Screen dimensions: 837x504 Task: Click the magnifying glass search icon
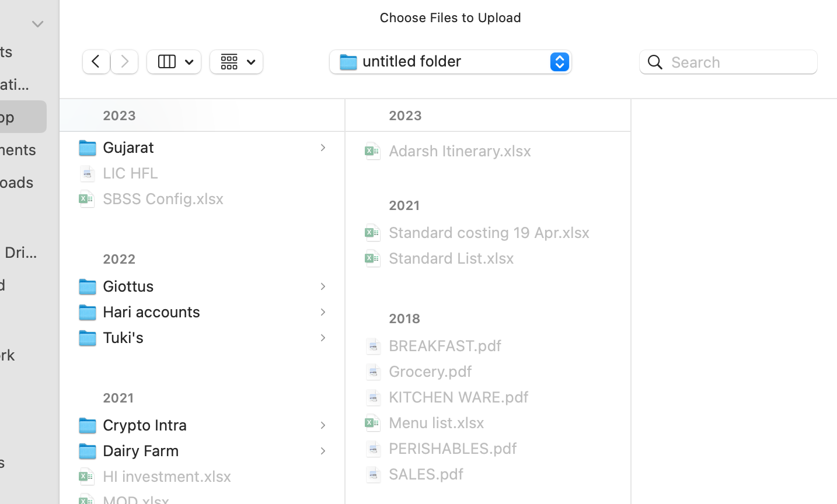tap(655, 62)
